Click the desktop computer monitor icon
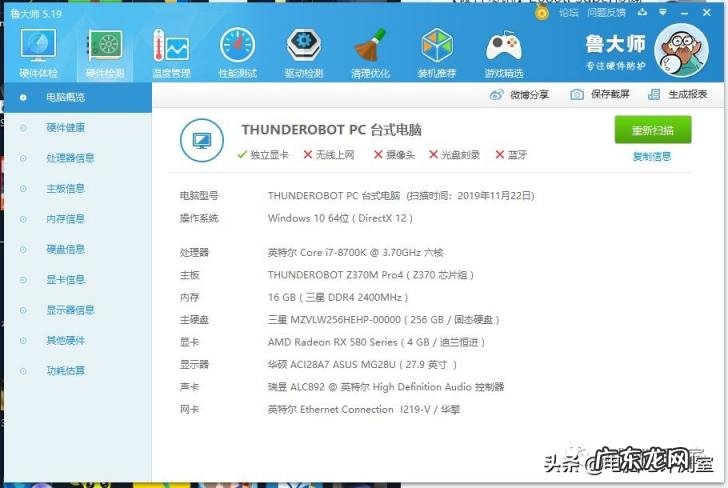The image size is (728, 488). (202, 140)
